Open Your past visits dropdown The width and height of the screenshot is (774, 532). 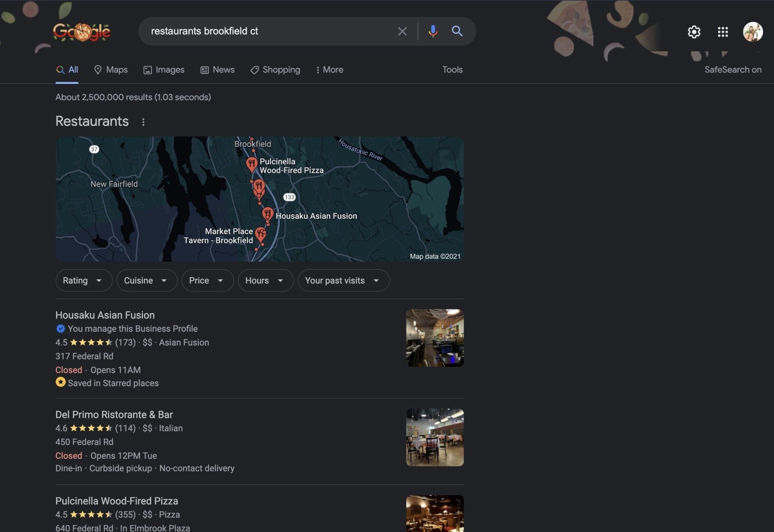pyautogui.click(x=343, y=281)
